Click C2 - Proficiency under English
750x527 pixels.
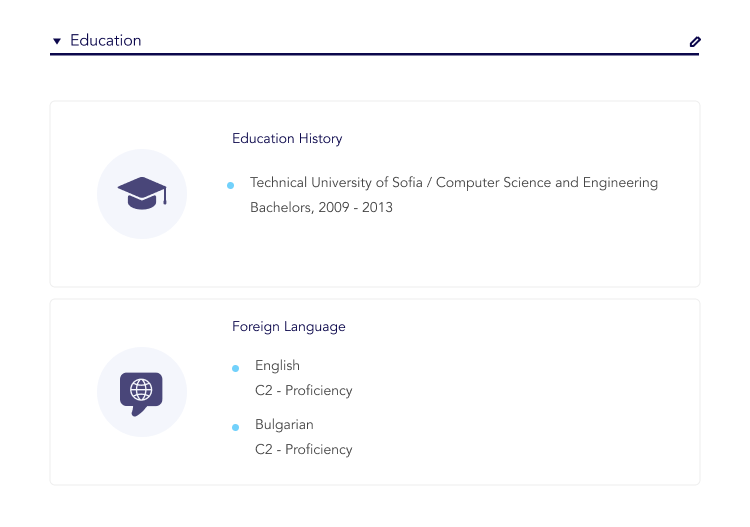click(303, 391)
